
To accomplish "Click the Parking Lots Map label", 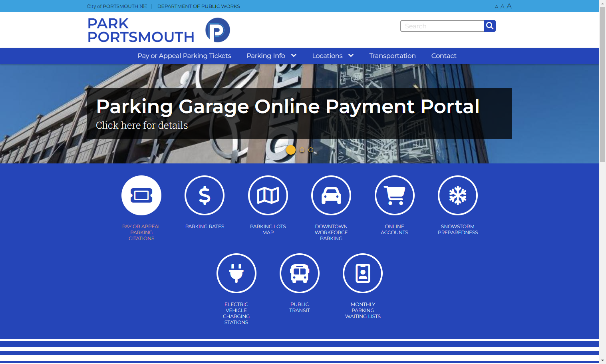I will click(x=268, y=229).
